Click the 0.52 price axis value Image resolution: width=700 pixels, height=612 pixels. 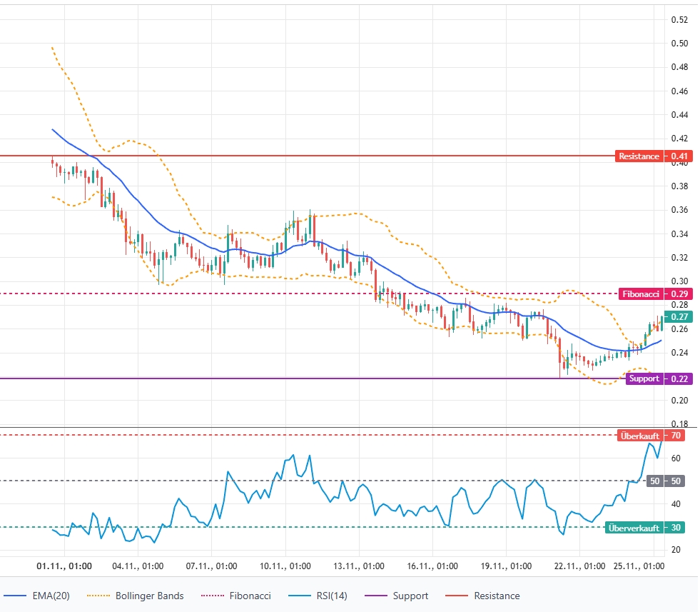(679, 19)
